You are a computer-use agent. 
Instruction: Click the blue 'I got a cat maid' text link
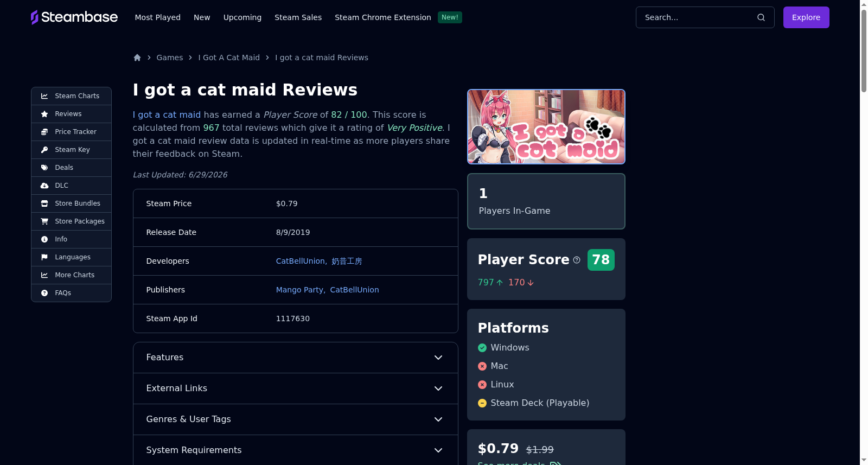click(167, 114)
